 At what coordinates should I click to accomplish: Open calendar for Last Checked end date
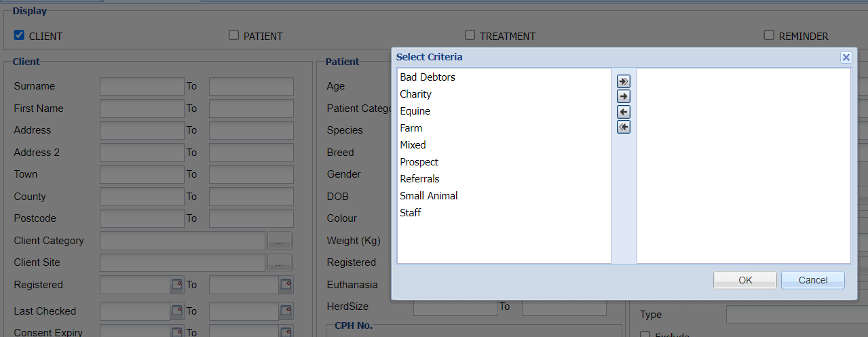[x=286, y=311]
